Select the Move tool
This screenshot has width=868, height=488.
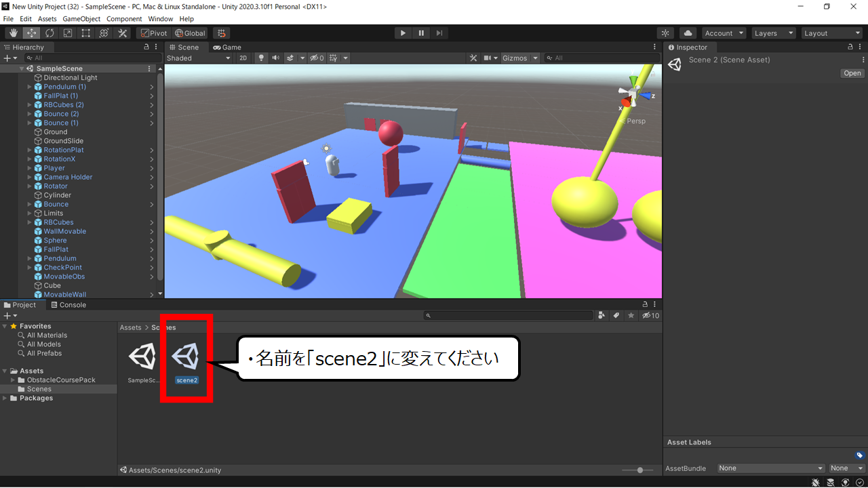pyautogui.click(x=32, y=33)
